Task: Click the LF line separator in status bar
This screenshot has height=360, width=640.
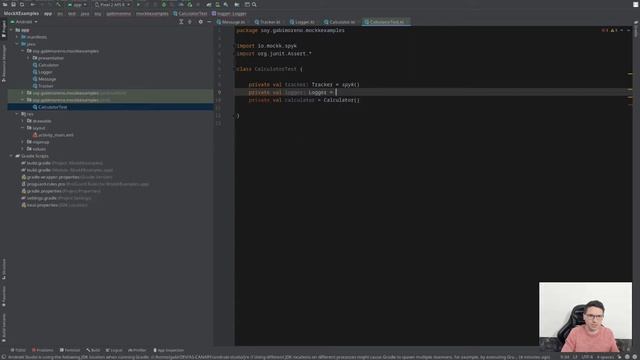Action: (x=575, y=357)
